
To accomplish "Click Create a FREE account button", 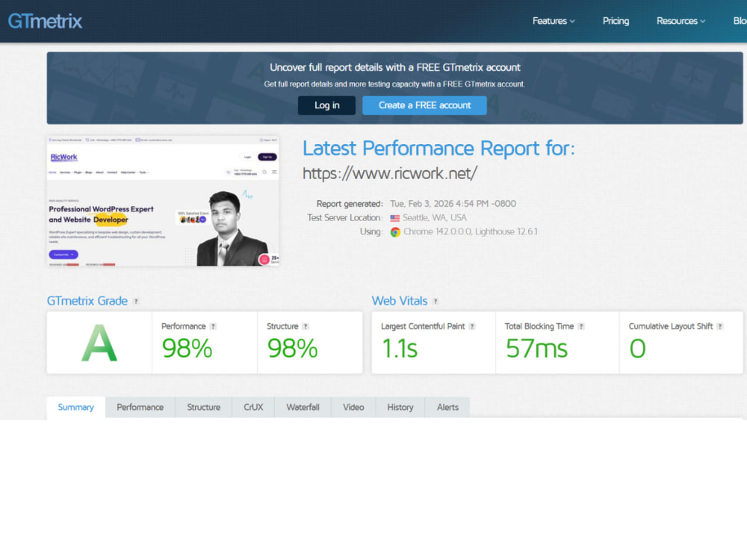I will coord(424,105).
